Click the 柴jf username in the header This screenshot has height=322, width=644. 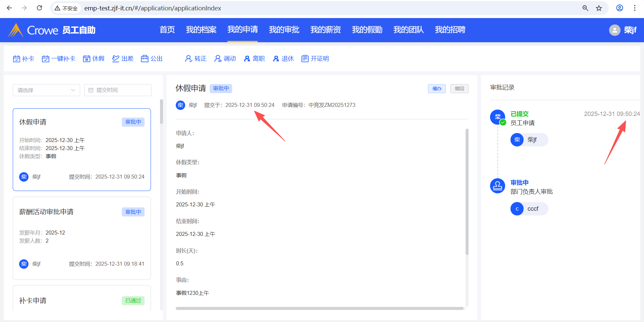630,30
